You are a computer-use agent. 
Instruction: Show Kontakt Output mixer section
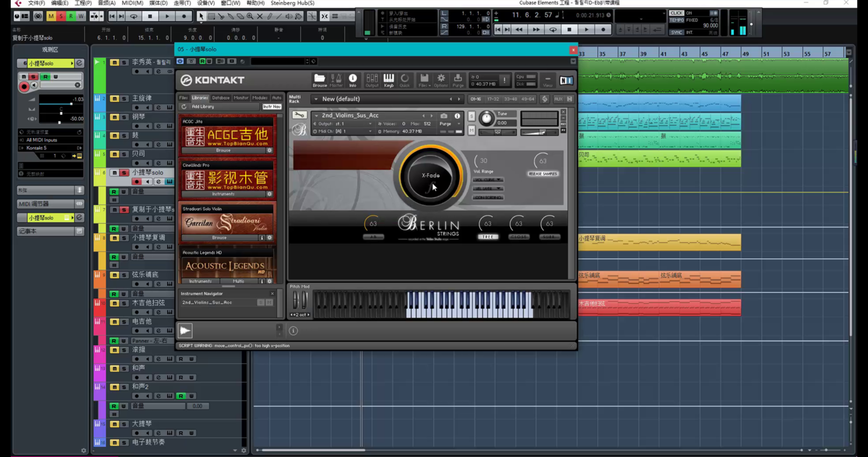pyautogui.click(x=372, y=80)
